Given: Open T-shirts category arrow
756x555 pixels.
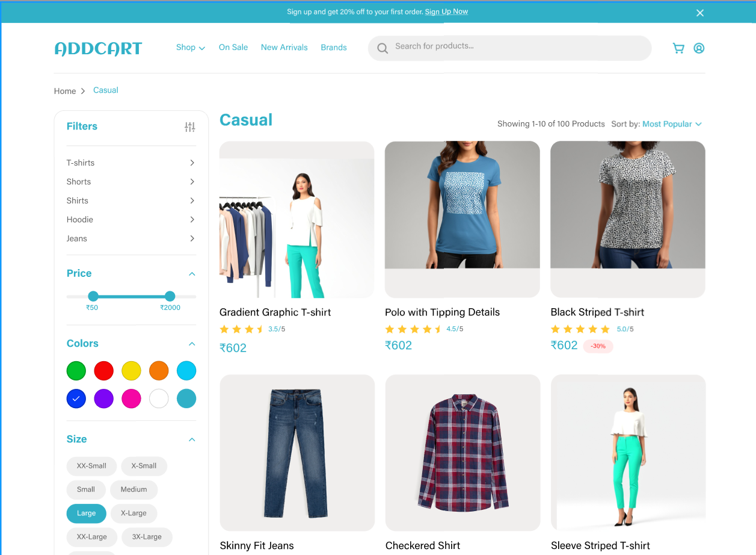Looking at the screenshot, I should 192,163.
